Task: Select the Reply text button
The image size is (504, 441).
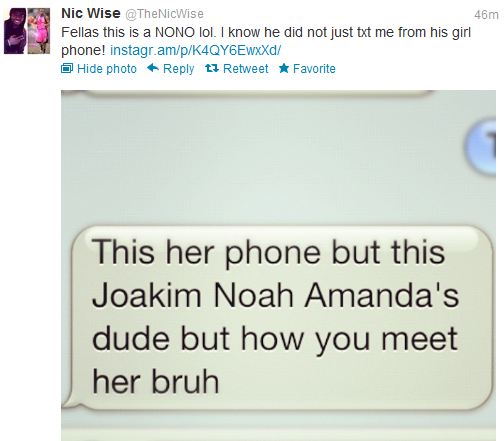Action: pyautogui.click(x=178, y=69)
